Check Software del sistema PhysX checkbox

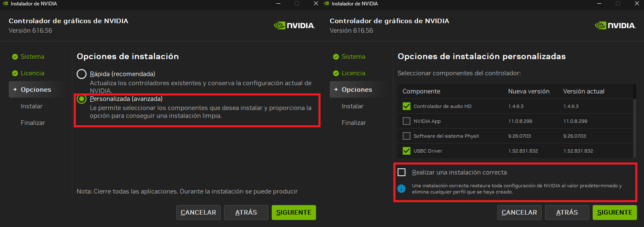[x=406, y=136]
